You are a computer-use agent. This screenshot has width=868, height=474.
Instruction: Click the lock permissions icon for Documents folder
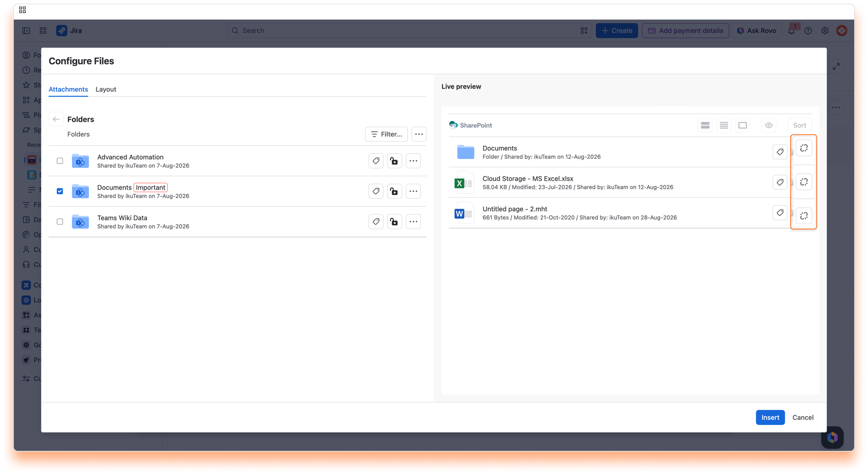[x=394, y=191]
